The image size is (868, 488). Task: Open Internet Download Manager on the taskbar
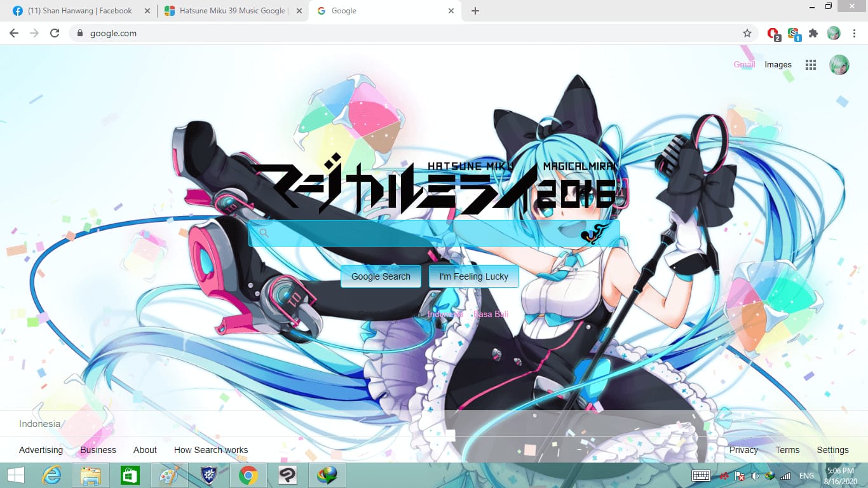(x=327, y=475)
